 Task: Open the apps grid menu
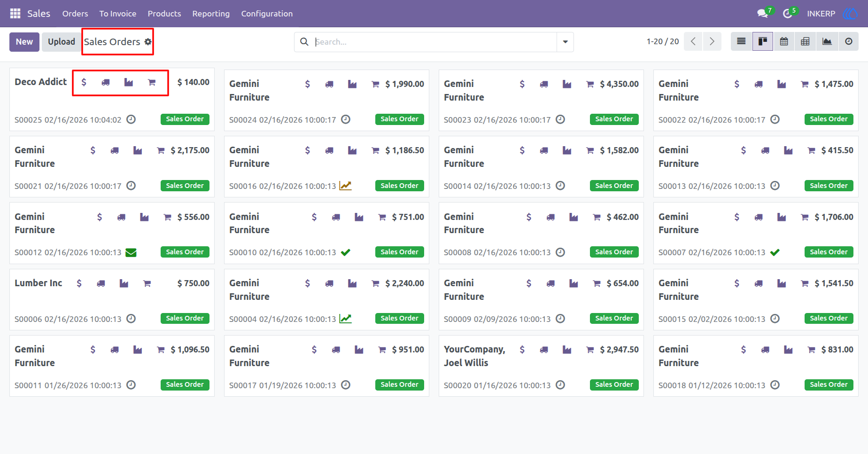[15, 14]
